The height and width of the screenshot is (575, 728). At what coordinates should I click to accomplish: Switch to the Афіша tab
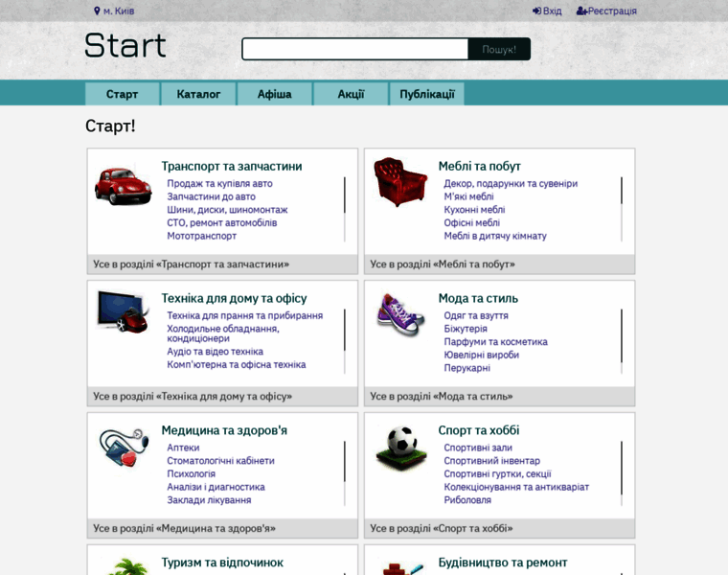click(274, 94)
